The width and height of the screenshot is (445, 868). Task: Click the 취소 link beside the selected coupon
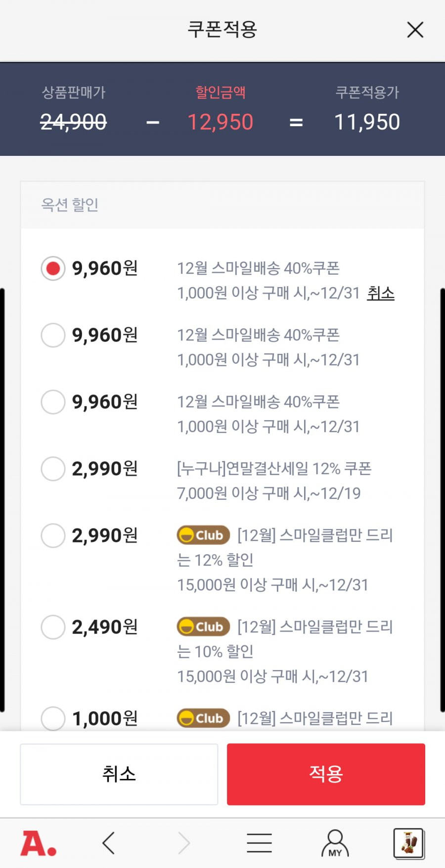[x=380, y=293]
